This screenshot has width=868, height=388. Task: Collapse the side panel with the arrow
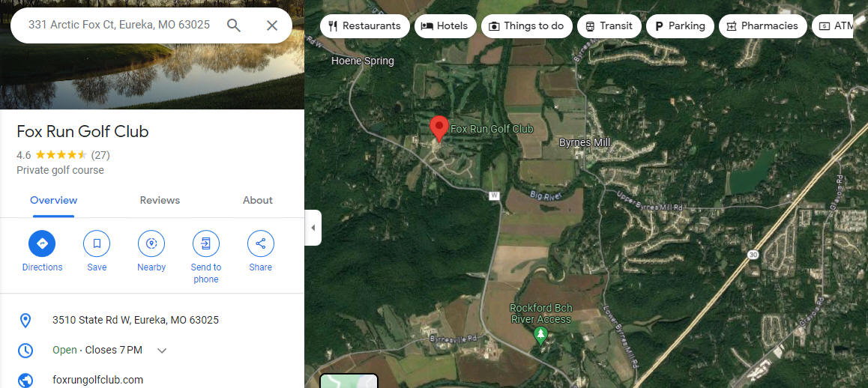pos(313,228)
